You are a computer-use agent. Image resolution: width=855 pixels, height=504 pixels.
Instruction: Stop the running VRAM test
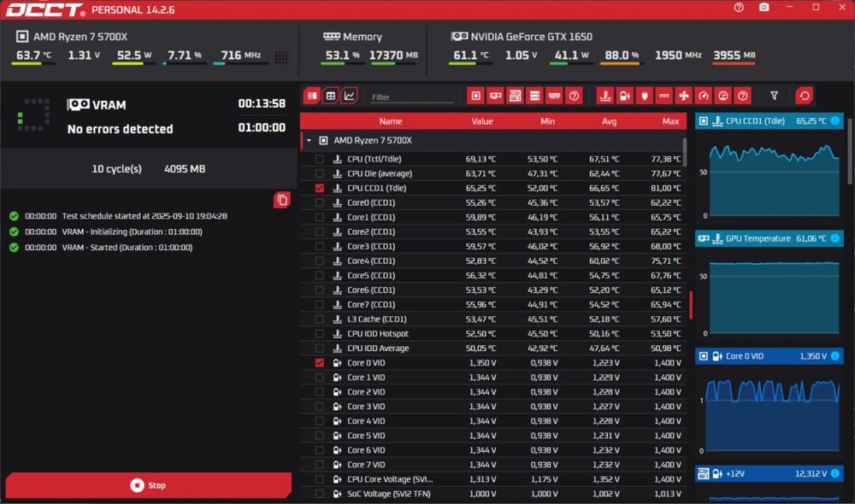[x=148, y=485]
